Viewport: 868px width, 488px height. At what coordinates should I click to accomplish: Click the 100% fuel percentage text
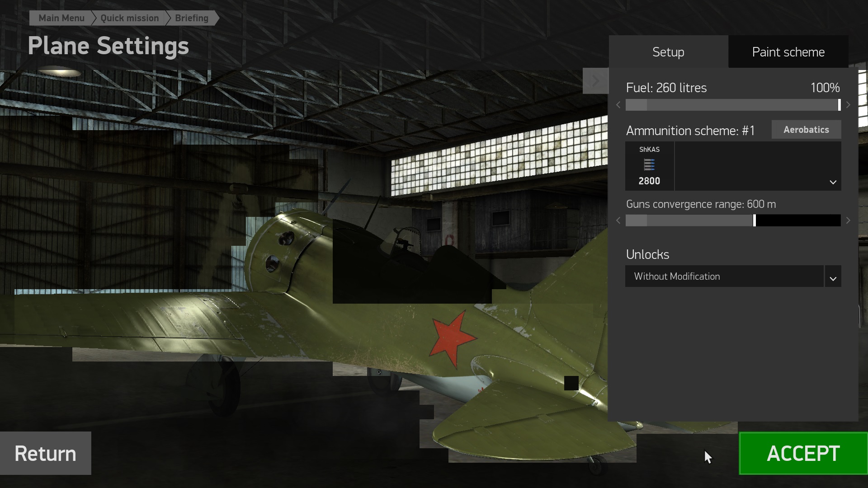coord(825,88)
